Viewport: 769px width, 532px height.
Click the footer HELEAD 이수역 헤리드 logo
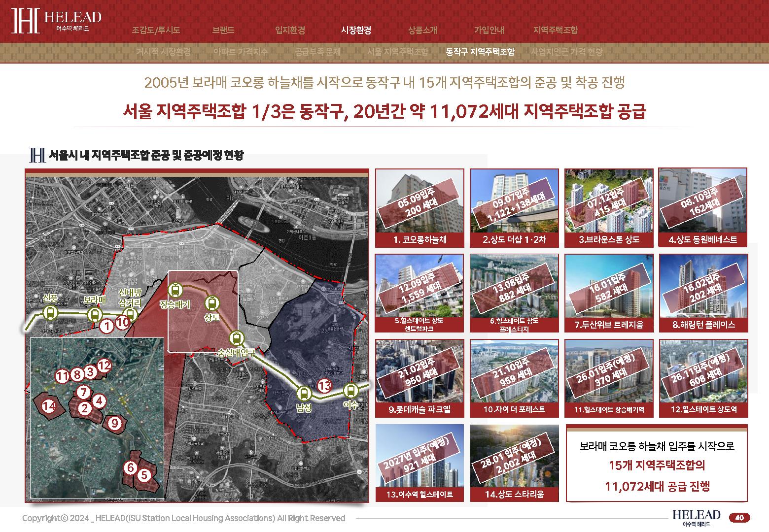(x=696, y=518)
